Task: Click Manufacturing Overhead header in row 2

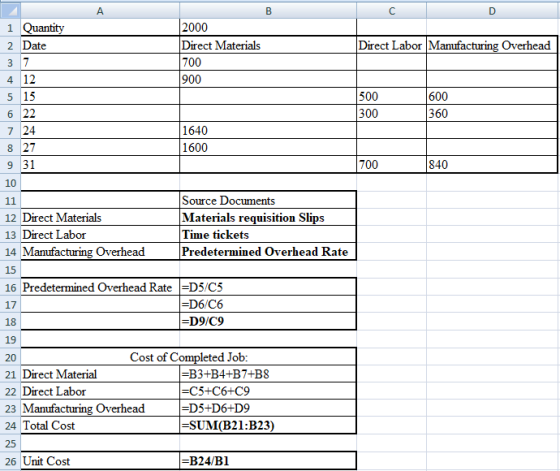Action: click(492, 45)
